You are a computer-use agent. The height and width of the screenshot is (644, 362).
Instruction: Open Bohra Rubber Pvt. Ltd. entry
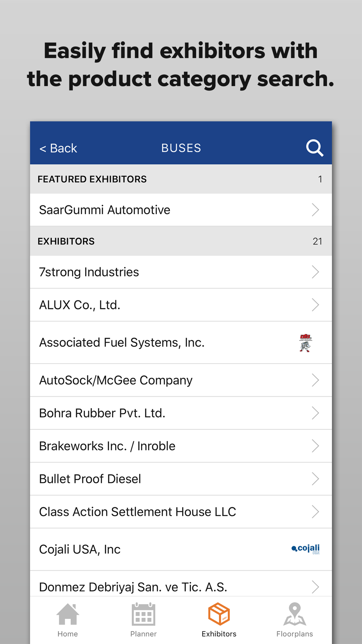tap(102, 413)
